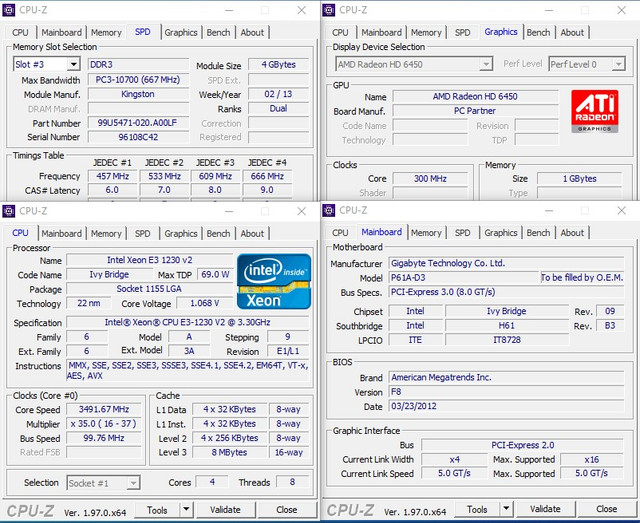Click the CPU-Z app icon in Mainboard window title bar
This screenshot has width=640, height=523.
tap(329, 210)
